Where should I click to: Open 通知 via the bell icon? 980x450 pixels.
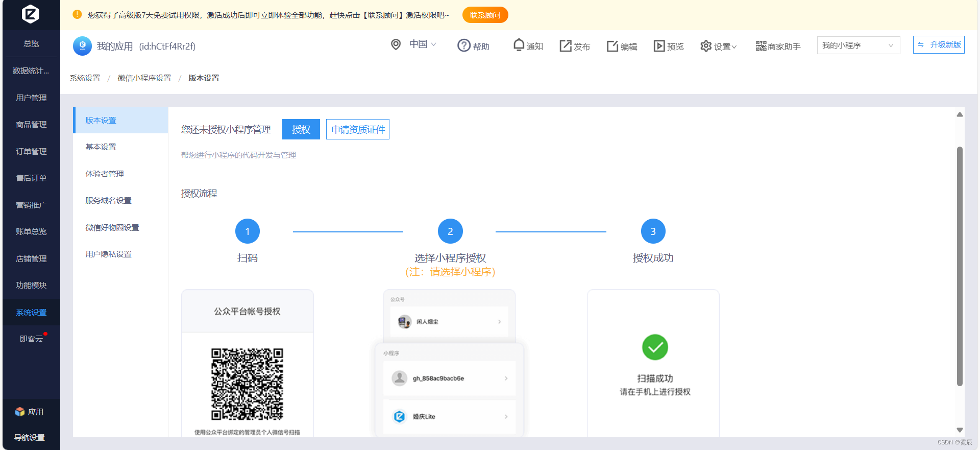point(519,45)
